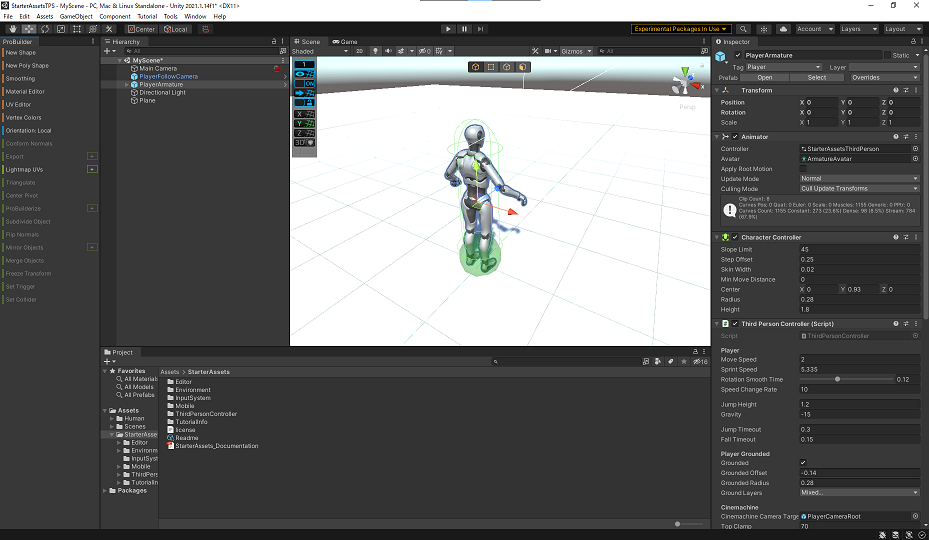Toggle scene audio speaker icon

tap(388, 51)
